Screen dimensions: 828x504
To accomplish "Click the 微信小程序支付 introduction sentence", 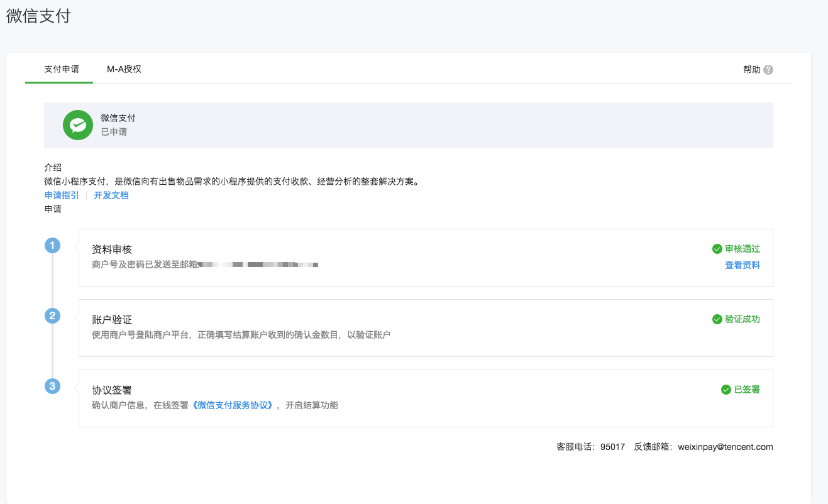I will tap(231, 182).
